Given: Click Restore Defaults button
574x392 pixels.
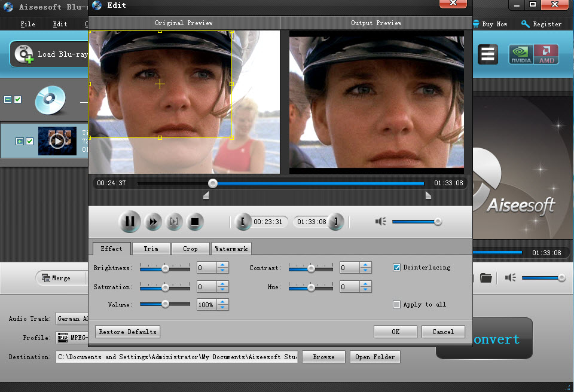Looking at the screenshot, I should pyautogui.click(x=127, y=332).
